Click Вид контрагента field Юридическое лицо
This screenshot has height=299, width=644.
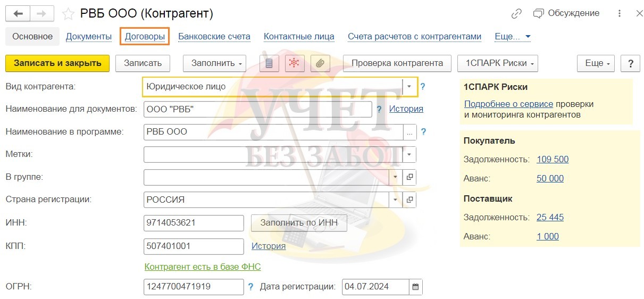tap(272, 87)
